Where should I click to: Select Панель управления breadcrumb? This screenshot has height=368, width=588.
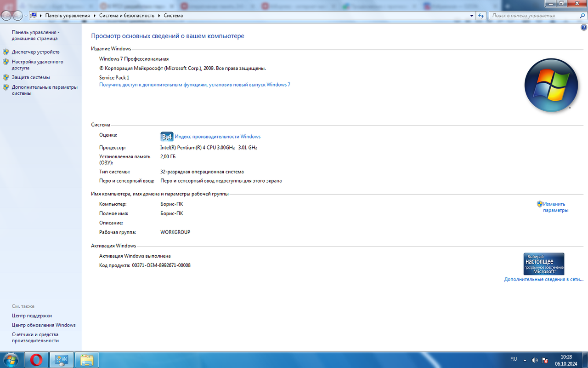[x=68, y=16]
